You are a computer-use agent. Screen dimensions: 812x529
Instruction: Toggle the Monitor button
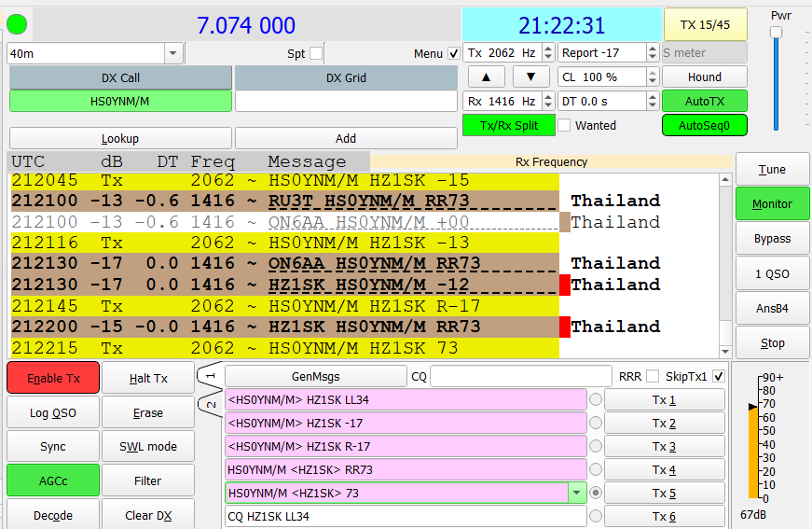point(772,204)
